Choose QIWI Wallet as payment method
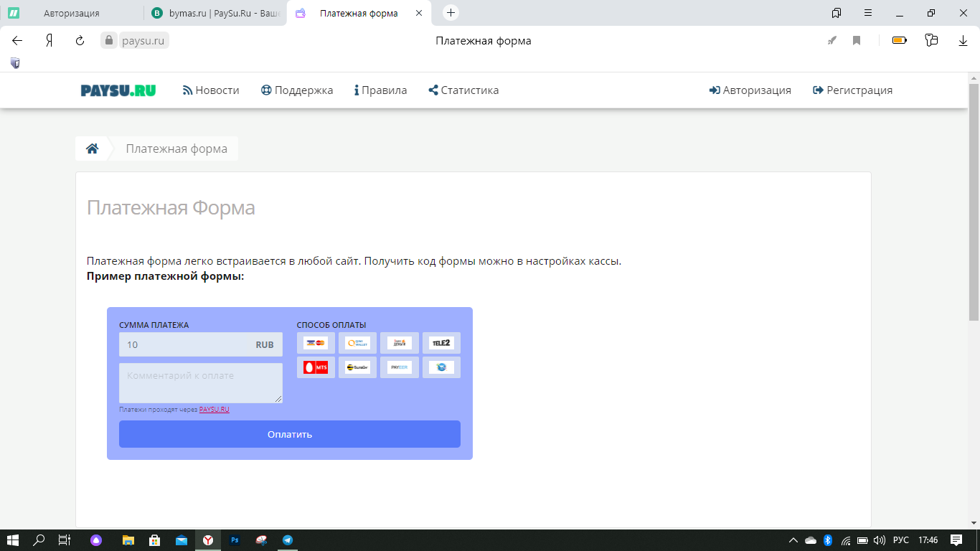The image size is (980, 551). point(357,344)
